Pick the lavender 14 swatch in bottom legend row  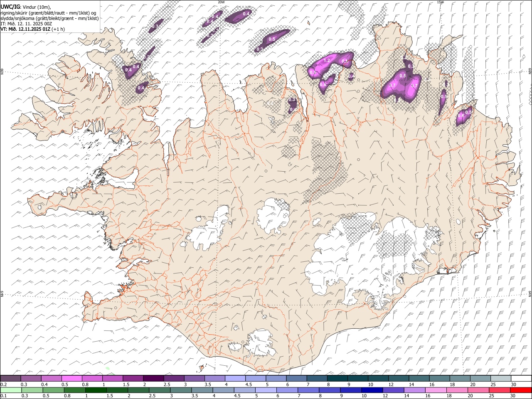(x=415, y=390)
